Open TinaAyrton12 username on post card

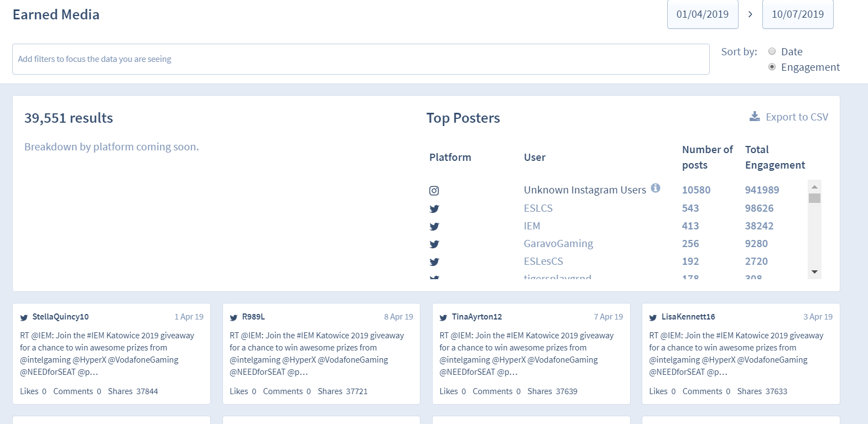click(x=477, y=317)
